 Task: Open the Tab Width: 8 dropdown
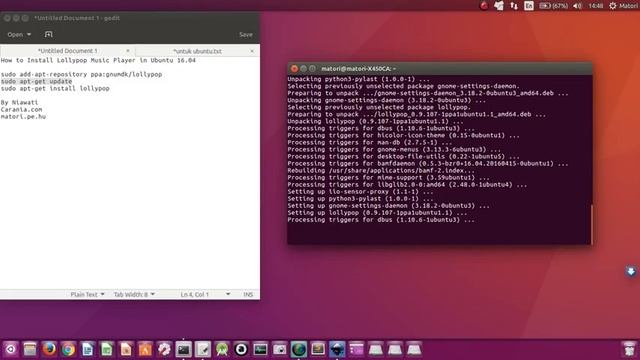pos(134,294)
